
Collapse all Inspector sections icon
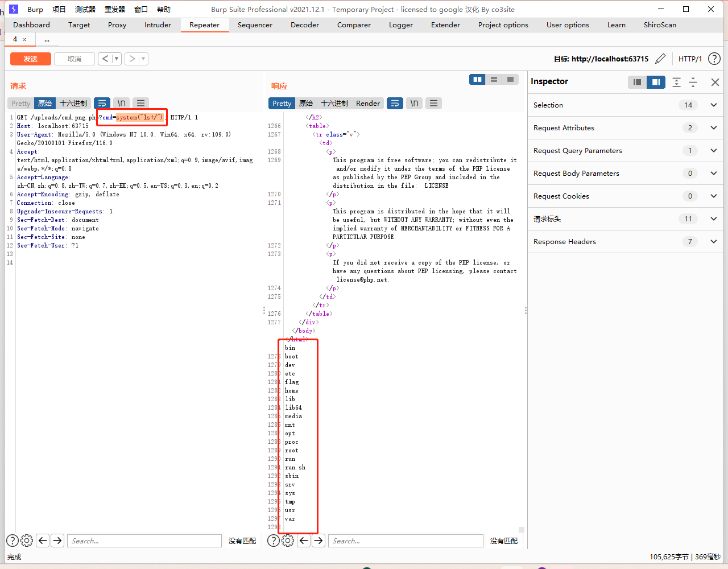tap(693, 82)
